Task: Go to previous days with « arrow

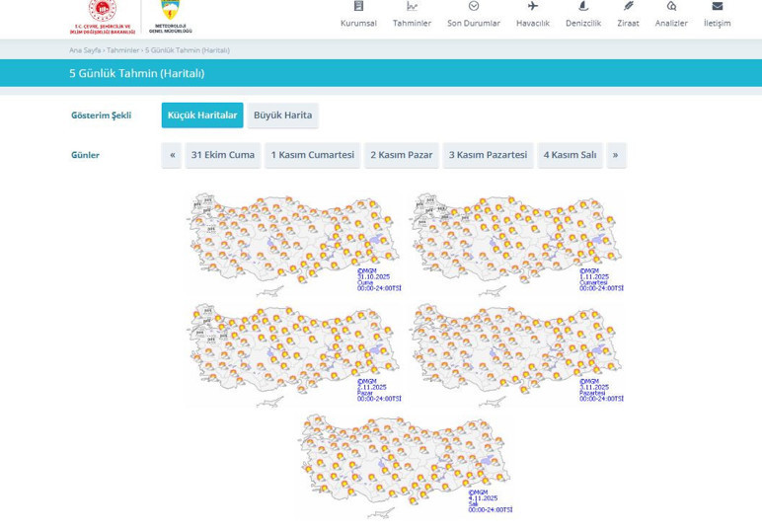Action: click(x=172, y=155)
